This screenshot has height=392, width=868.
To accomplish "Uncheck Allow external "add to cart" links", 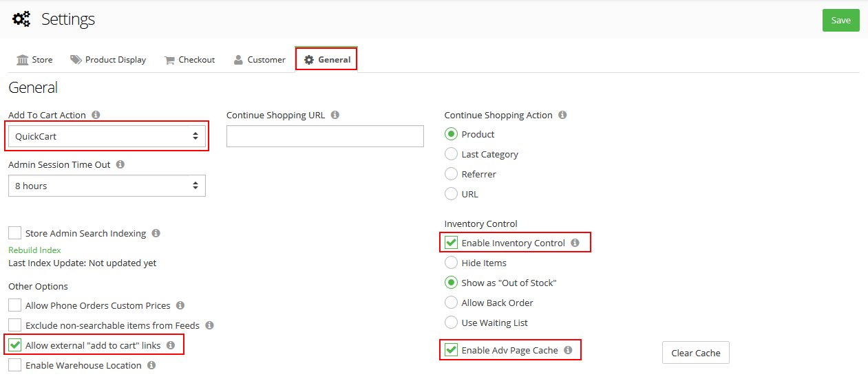I will pyautogui.click(x=15, y=345).
